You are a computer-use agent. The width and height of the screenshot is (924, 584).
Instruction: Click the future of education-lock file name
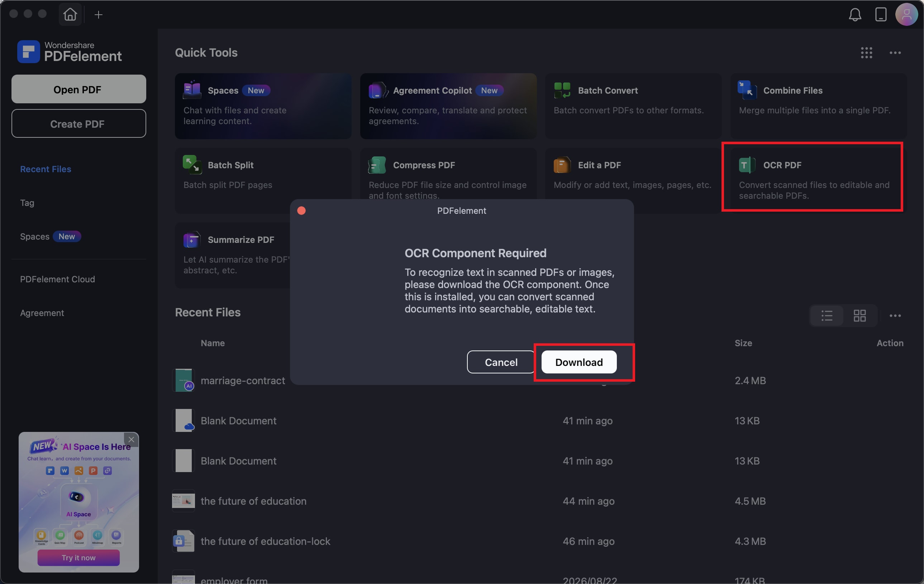(x=266, y=541)
